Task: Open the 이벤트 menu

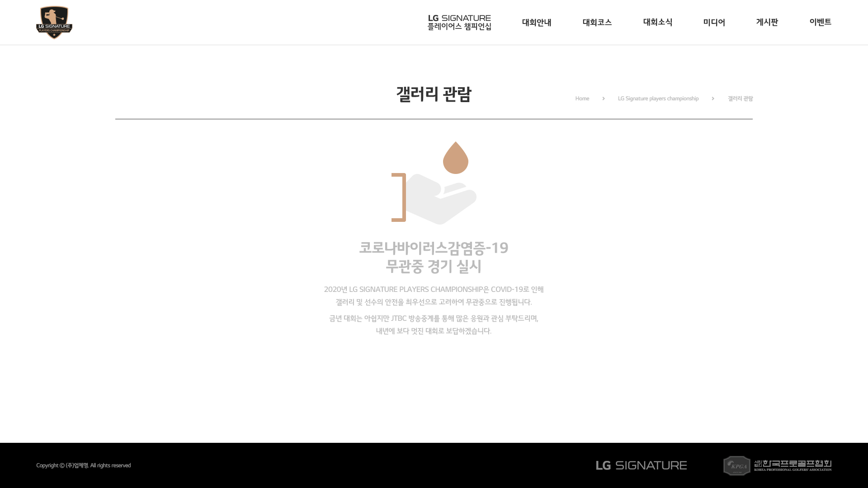Action: point(821,22)
